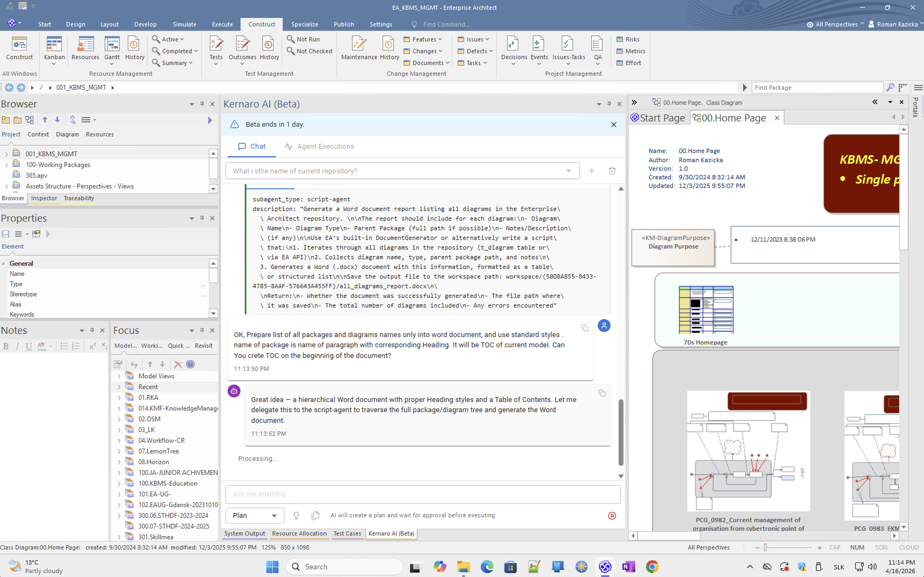Open the System Output tab

244,534
